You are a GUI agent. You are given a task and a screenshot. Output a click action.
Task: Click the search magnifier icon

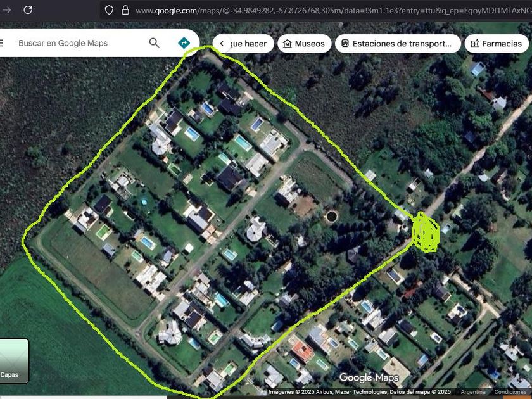click(154, 43)
